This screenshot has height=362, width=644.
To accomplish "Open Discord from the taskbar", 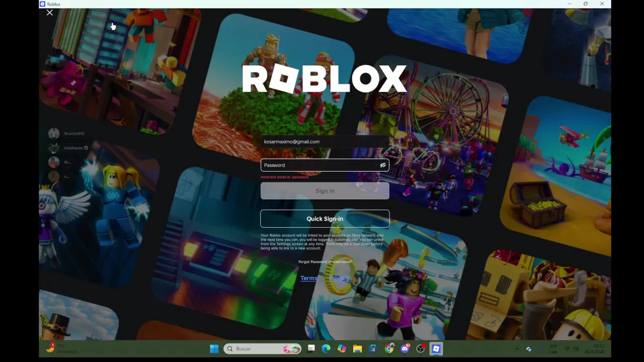I will [405, 348].
